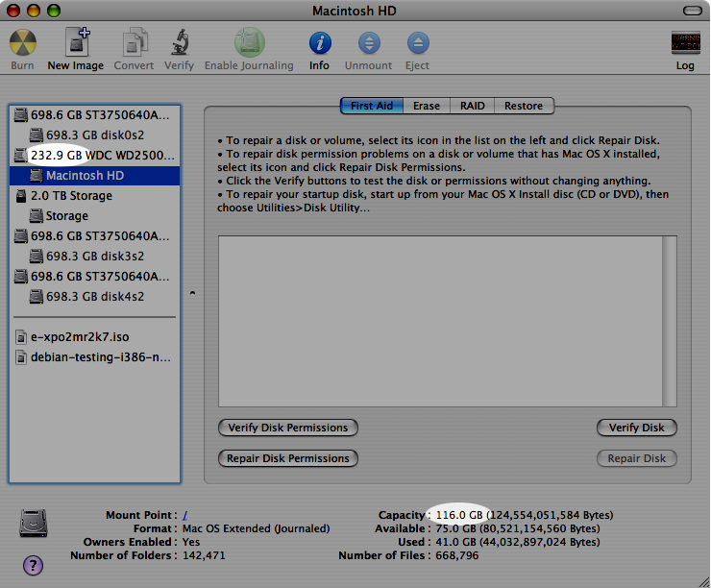Select 698.3 GB disk4s2 volume

[95, 297]
